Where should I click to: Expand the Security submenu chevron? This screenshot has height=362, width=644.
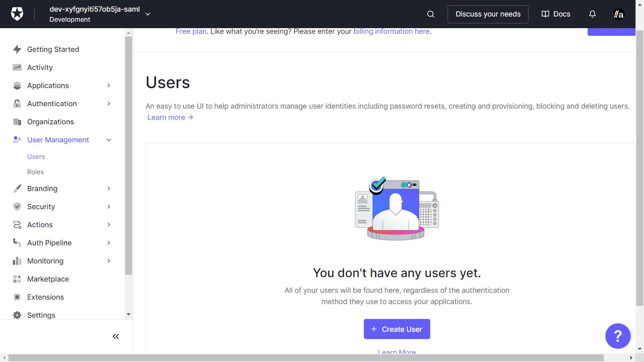tap(109, 207)
